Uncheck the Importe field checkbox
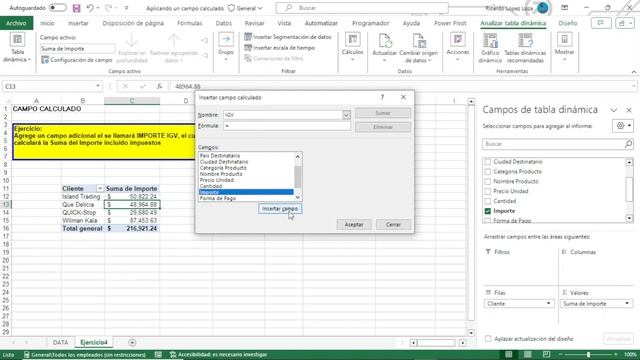The image size is (640, 360). pyautogui.click(x=487, y=211)
